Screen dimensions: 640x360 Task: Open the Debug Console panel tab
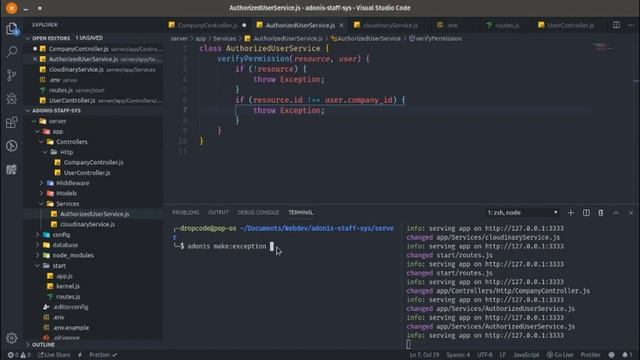[x=258, y=213]
